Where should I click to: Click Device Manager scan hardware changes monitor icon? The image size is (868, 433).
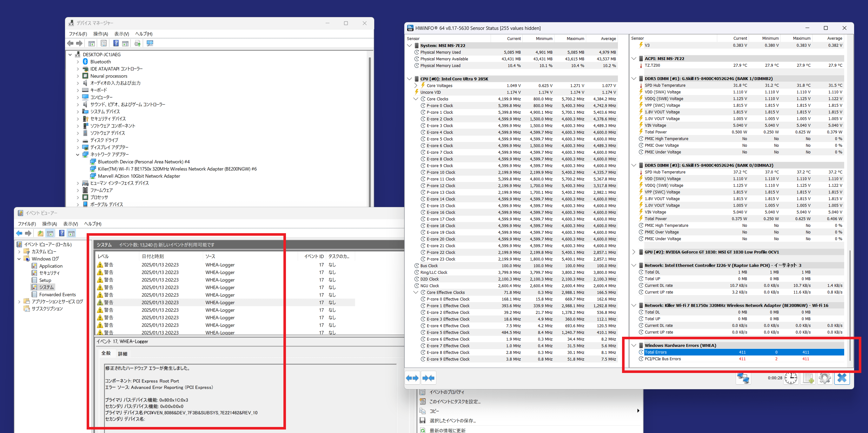[x=150, y=43]
